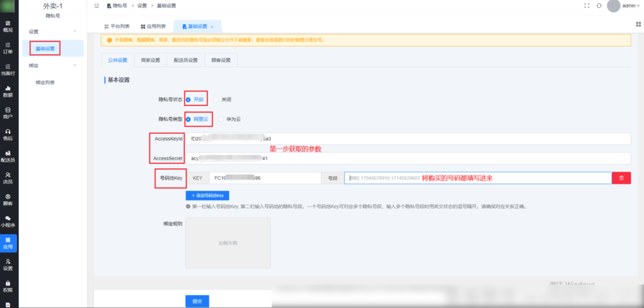The height and width of the screenshot is (308, 644).
Task: Focus the KEY input field
Action: (265, 178)
